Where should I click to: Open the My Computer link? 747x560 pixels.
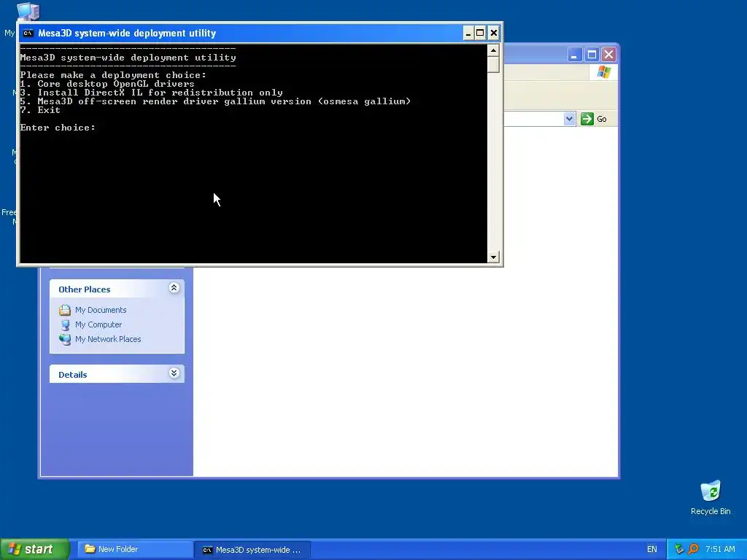98,324
